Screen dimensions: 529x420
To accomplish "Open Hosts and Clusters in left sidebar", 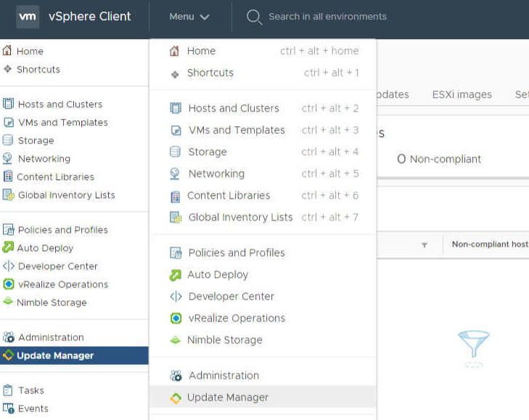I will click(60, 104).
